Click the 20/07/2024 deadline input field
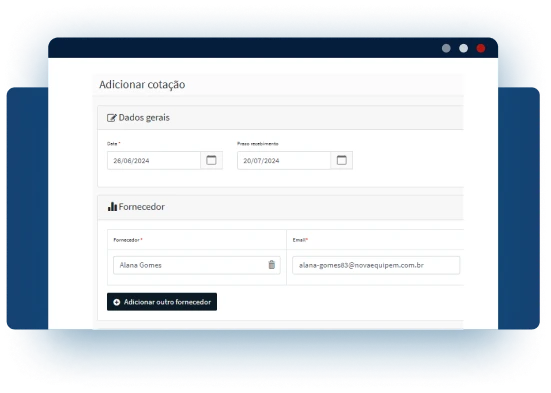551x393 pixels. pos(284,160)
